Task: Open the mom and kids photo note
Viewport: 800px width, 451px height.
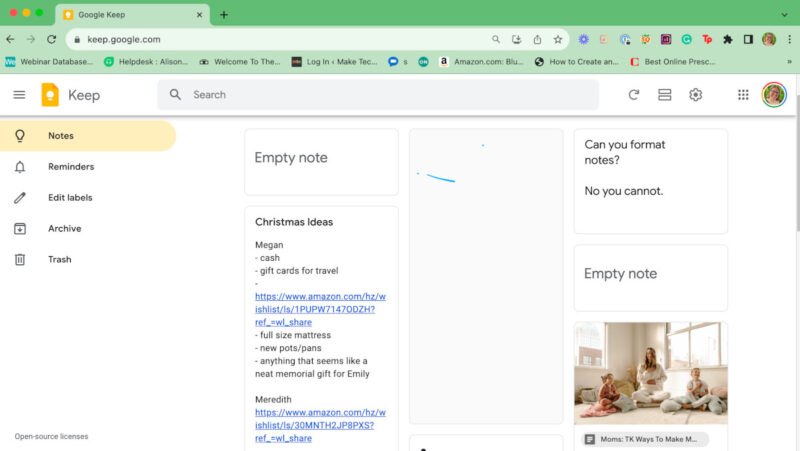Action: [x=651, y=373]
